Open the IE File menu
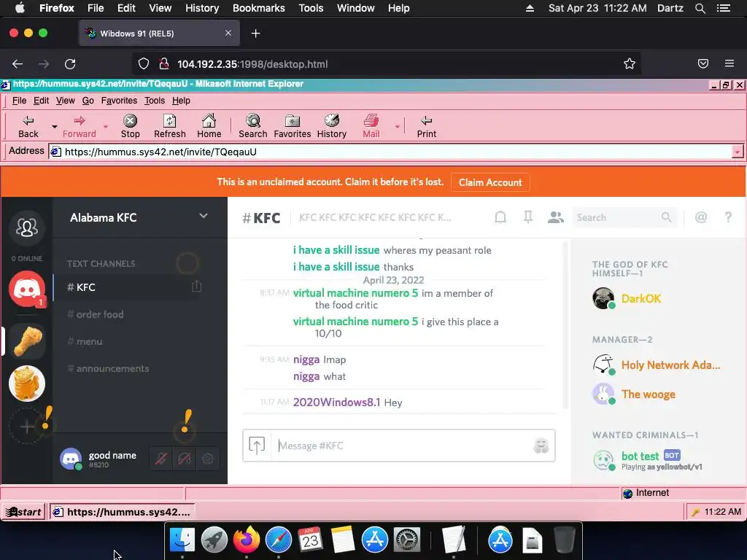This screenshot has width=747, height=560. click(x=19, y=101)
